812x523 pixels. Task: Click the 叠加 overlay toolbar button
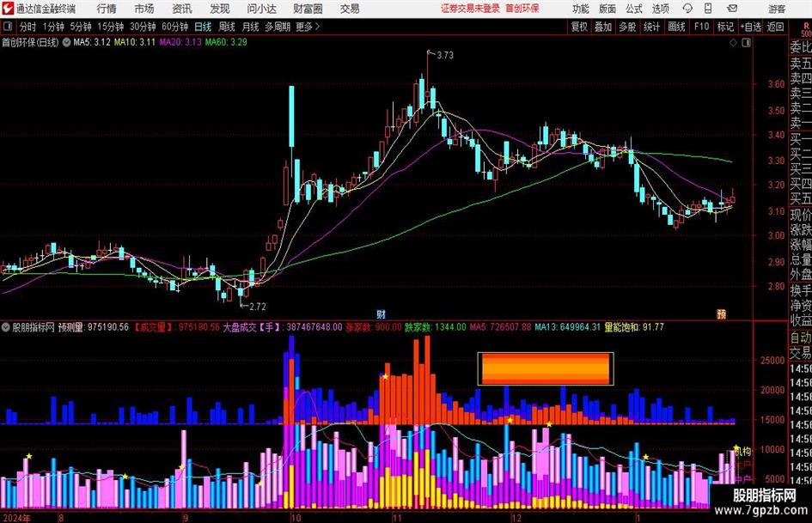click(x=603, y=27)
